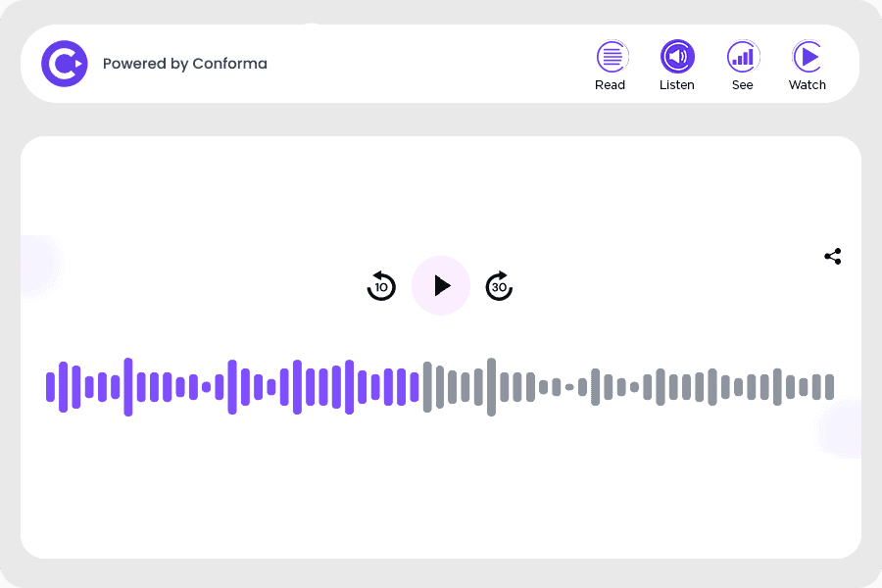Open the share options icon

click(832, 256)
